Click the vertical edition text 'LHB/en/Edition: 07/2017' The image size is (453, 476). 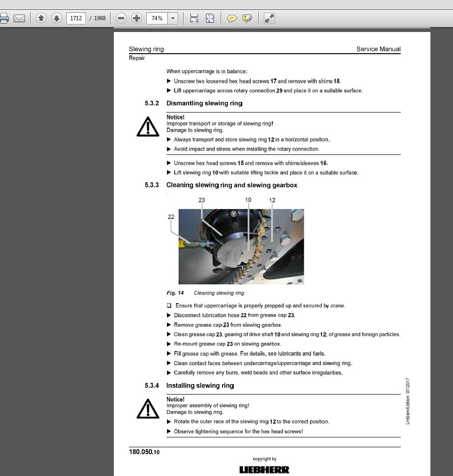click(408, 401)
